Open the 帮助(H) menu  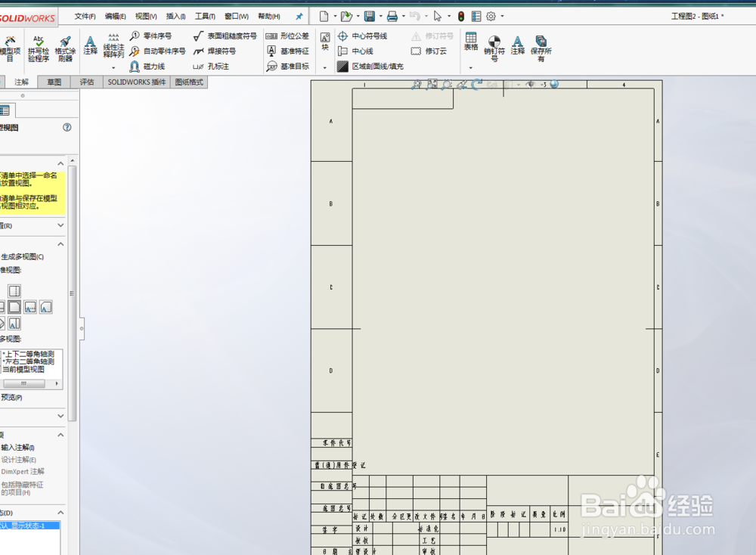coord(269,17)
